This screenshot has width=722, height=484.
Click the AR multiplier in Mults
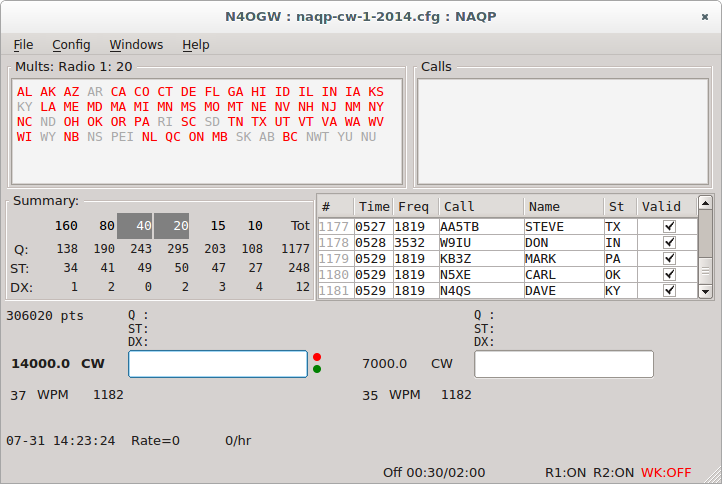[x=95, y=92]
